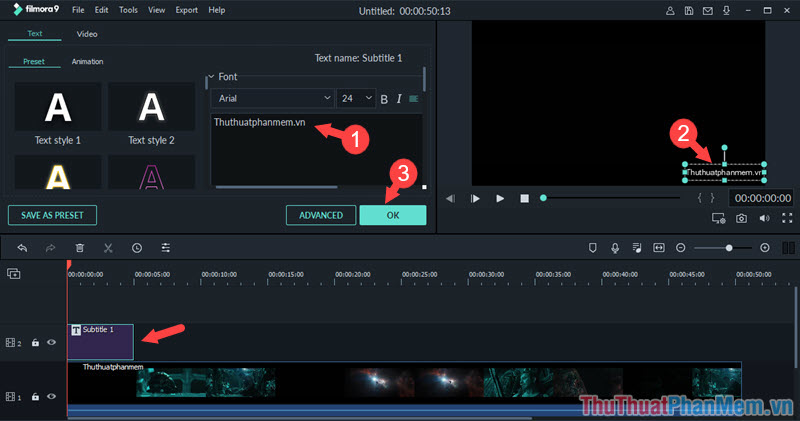800x421 pixels.
Task: Open the Help menu
Action: click(x=216, y=10)
